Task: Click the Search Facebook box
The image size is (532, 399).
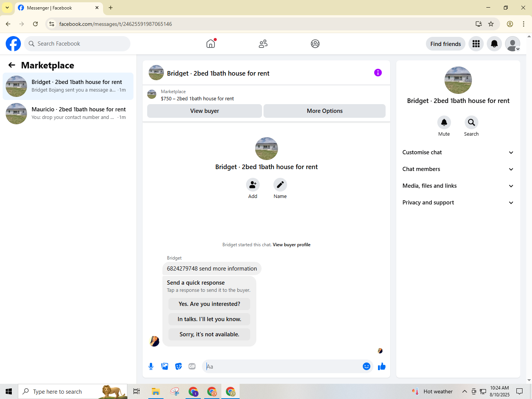Action: tap(77, 44)
